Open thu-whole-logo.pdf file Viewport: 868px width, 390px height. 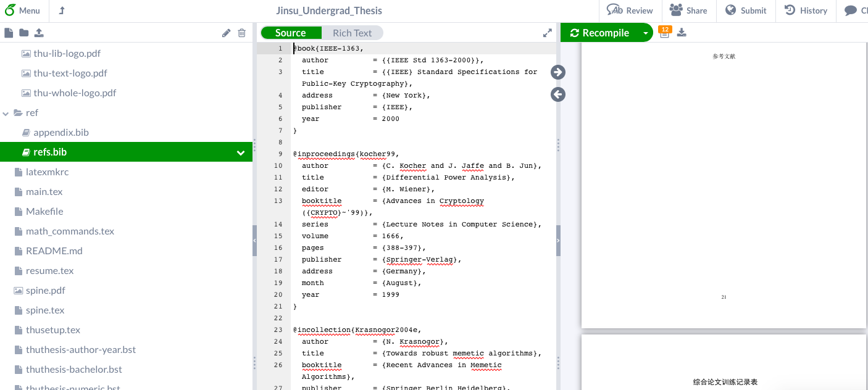coord(75,93)
